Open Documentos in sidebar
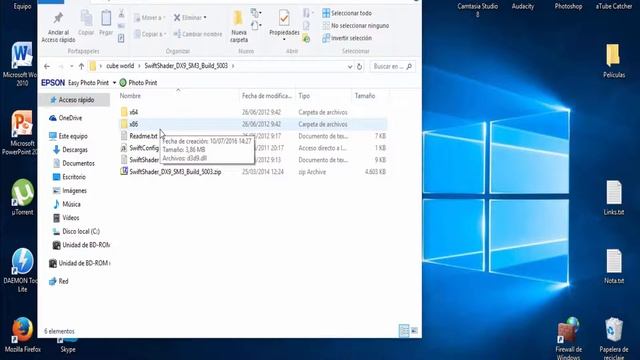 74,163
